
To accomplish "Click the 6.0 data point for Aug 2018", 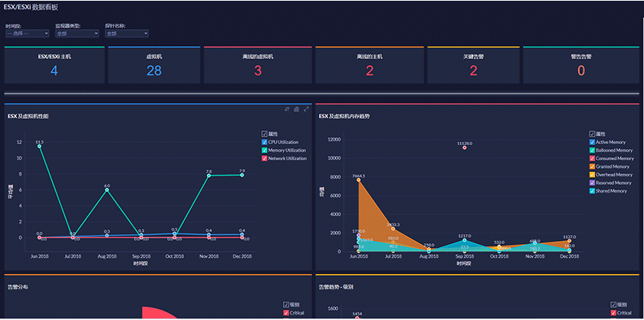I will tap(107, 190).
